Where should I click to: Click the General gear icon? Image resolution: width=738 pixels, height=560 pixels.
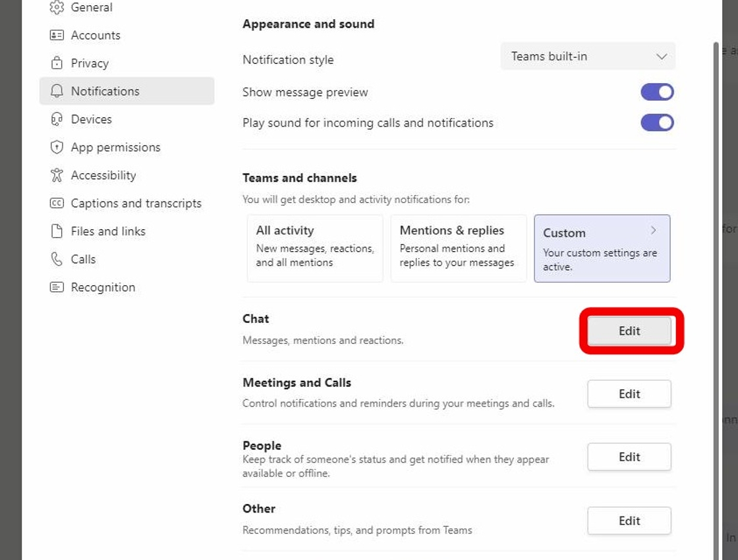(57, 7)
